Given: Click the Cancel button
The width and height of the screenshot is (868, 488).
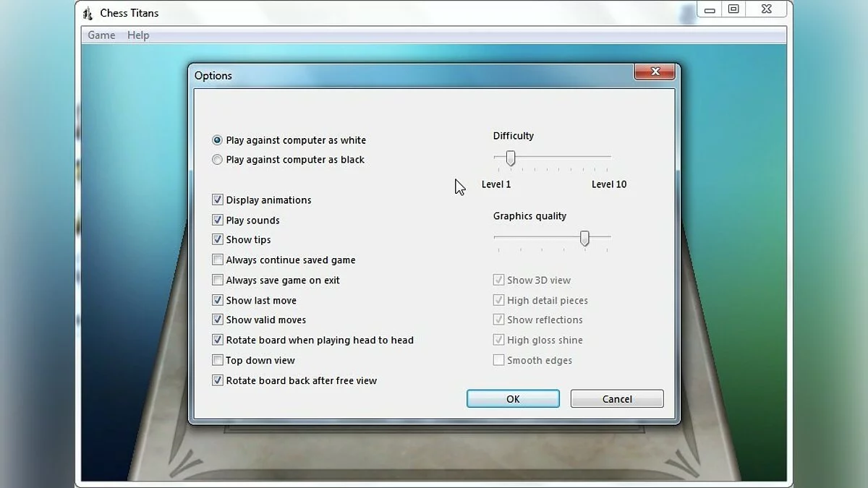Looking at the screenshot, I should pyautogui.click(x=617, y=399).
